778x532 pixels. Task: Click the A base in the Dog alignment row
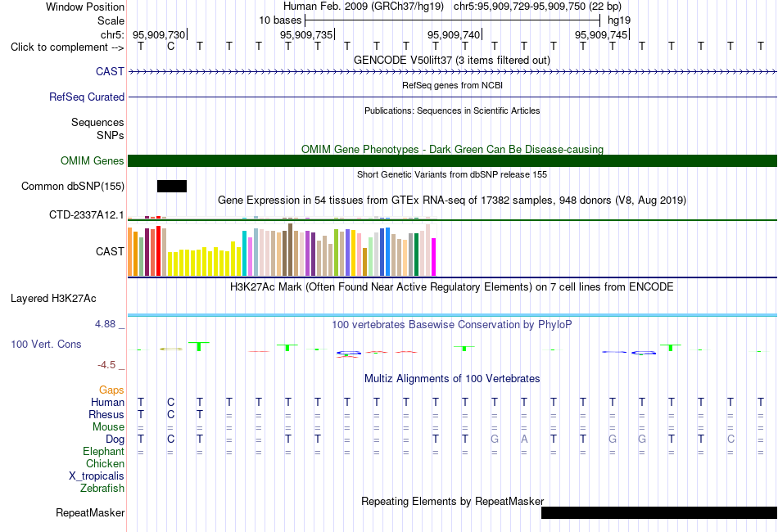pos(524,439)
